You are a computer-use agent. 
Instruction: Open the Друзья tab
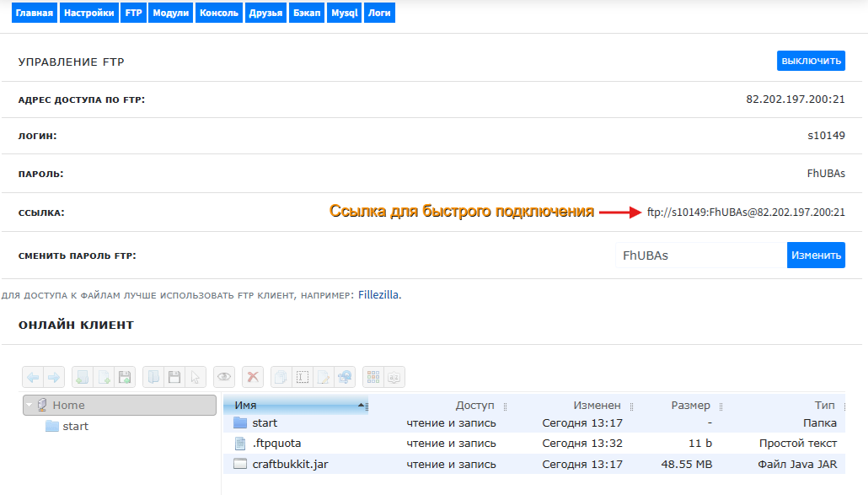pyautogui.click(x=265, y=13)
